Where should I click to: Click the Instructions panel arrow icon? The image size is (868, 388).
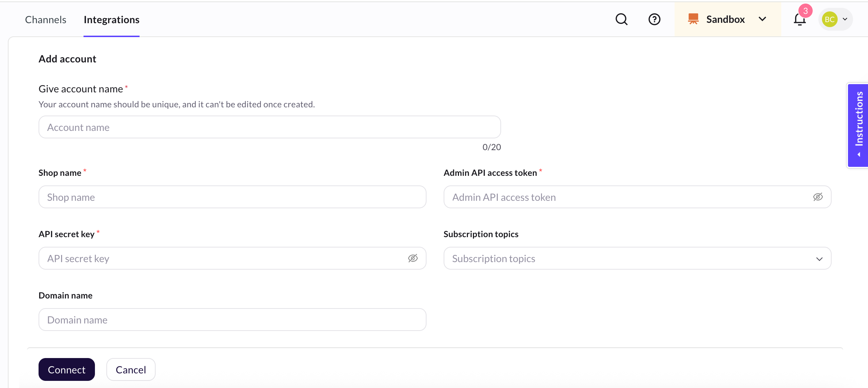pos(859,154)
